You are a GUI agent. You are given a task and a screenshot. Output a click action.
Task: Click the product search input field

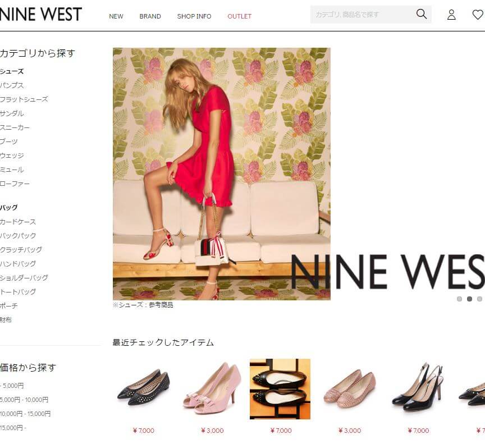[362, 15]
